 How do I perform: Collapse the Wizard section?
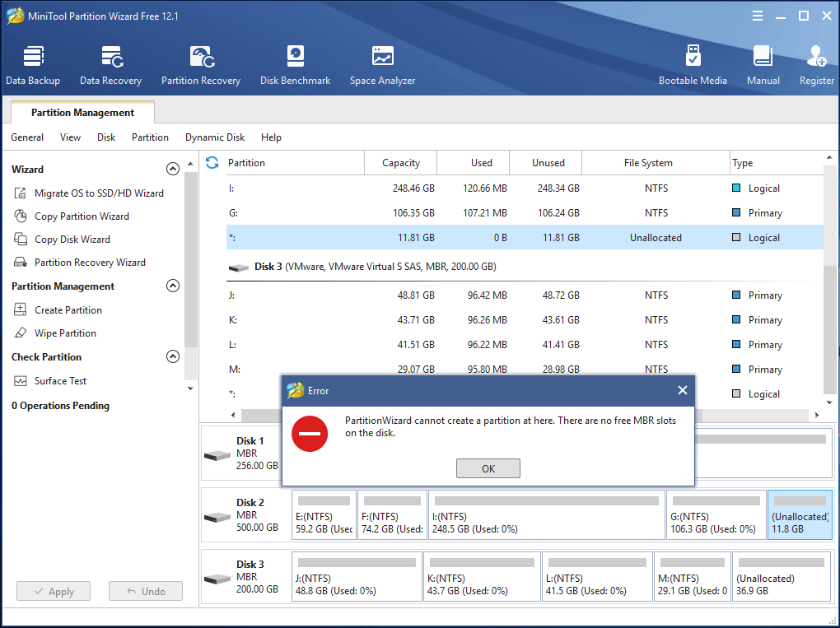click(x=173, y=168)
